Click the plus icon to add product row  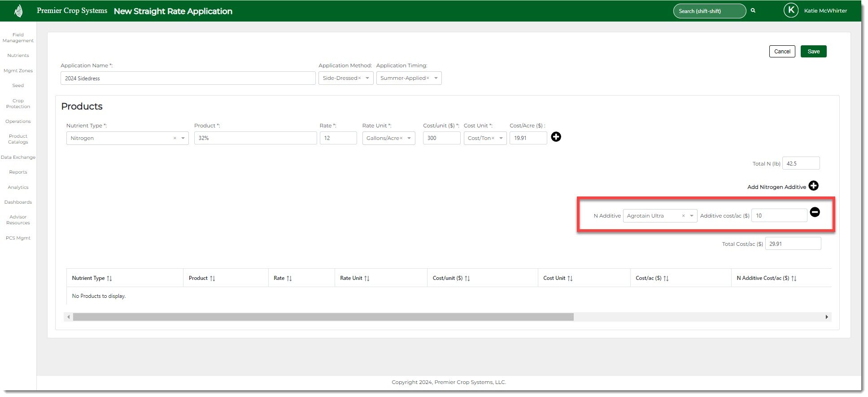point(556,137)
